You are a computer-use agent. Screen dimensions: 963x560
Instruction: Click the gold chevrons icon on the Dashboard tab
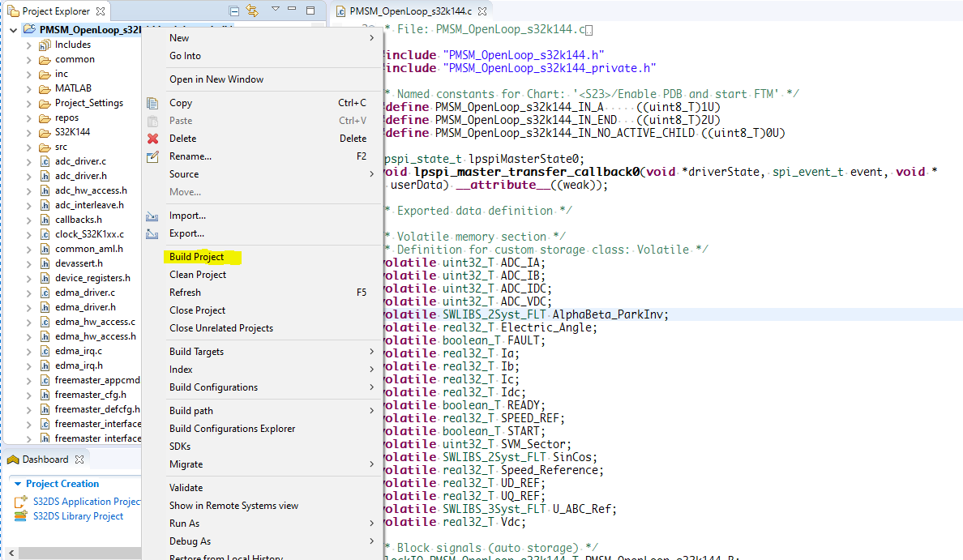click(x=13, y=460)
